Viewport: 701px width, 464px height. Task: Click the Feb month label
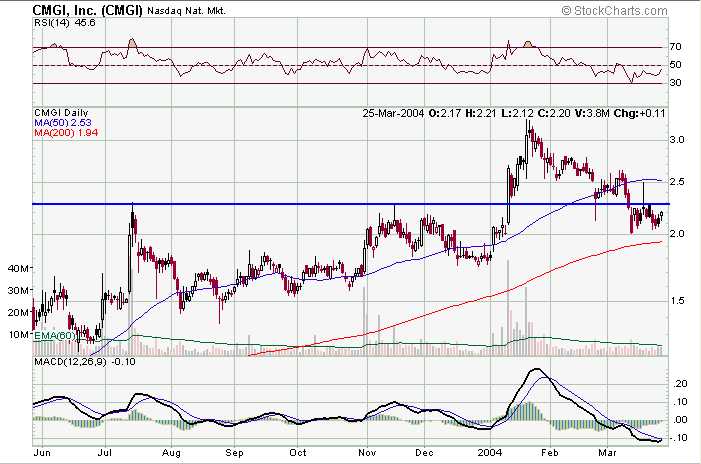click(x=550, y=452)
